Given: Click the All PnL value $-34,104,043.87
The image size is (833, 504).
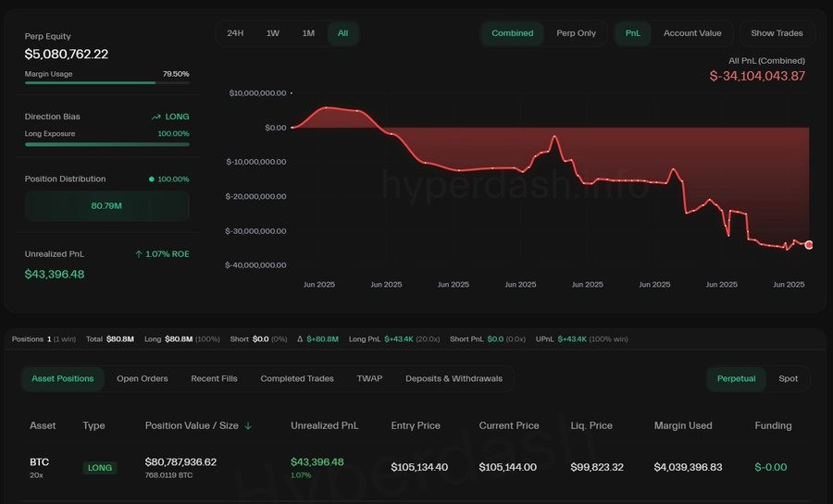Looking at the screenshot, I should click(757, 76).
